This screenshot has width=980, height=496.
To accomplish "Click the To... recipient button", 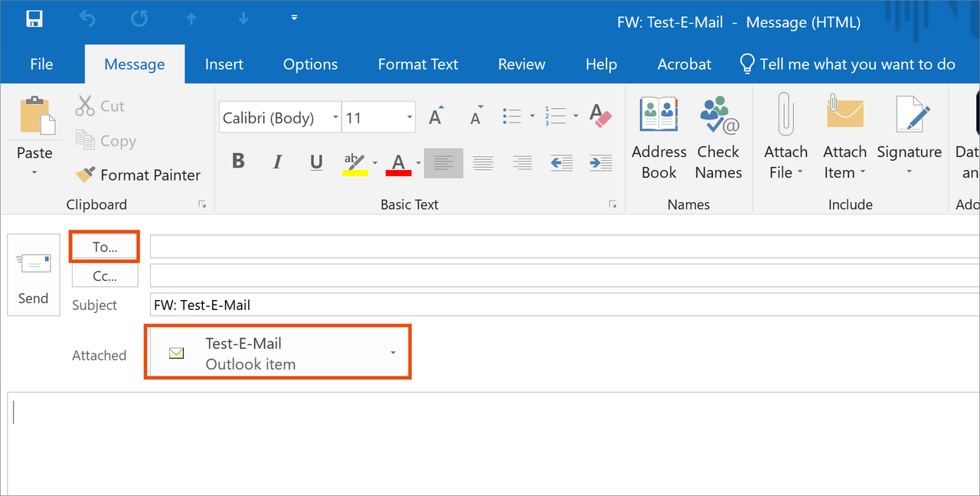I will coord(105,247).
